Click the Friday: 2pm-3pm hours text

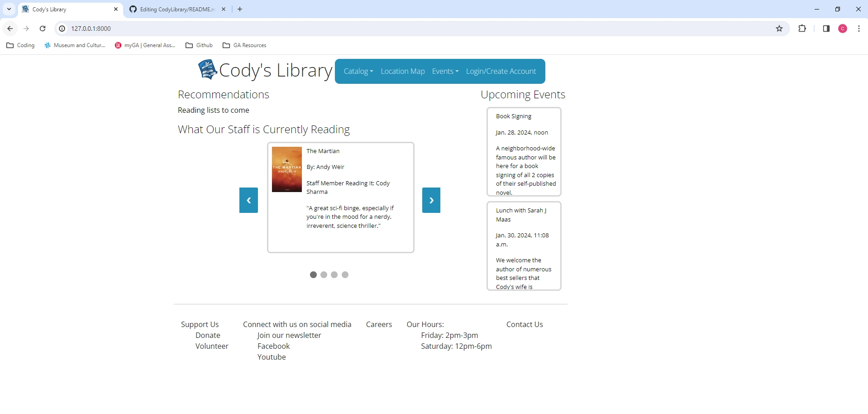pyautogui.click(x=449, y=335)
